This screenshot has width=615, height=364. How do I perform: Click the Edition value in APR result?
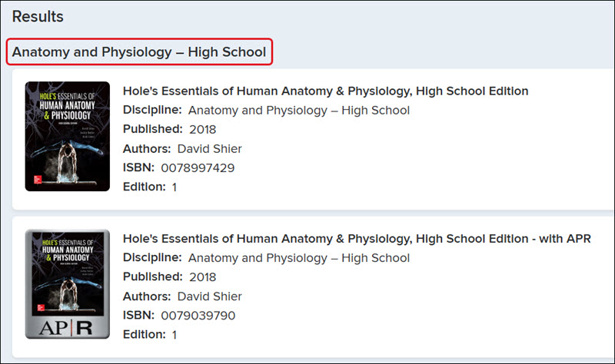click(x=175, y=335)
